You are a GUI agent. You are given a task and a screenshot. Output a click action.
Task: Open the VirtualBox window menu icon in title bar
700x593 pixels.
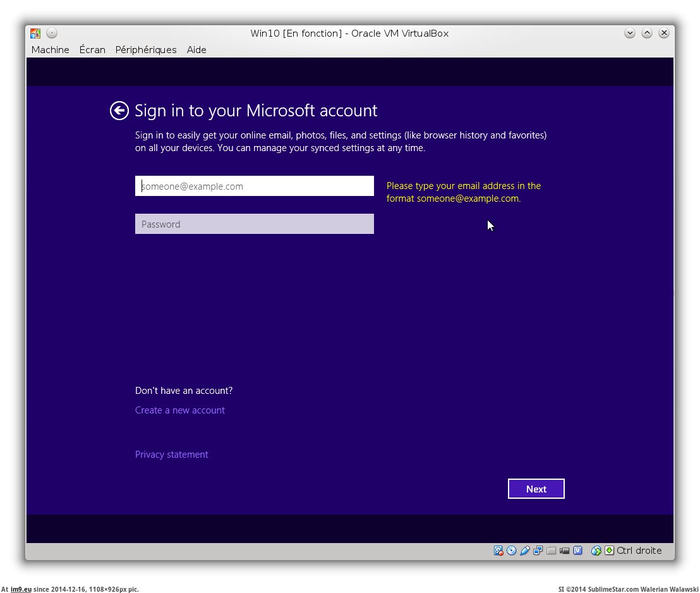[35, 34]
